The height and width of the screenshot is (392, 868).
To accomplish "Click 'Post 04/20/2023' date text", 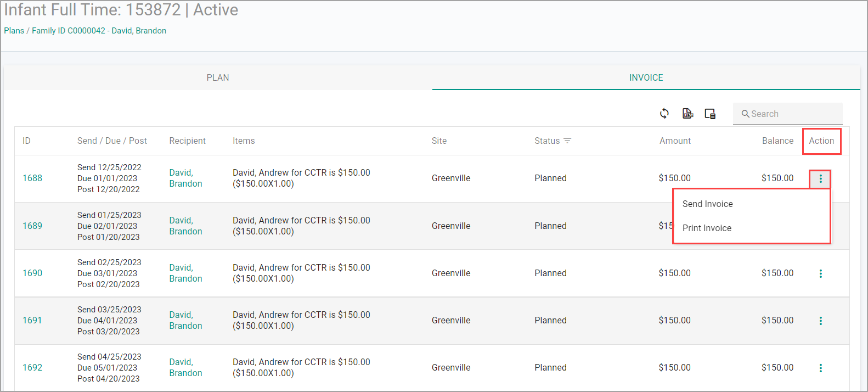I will coord(109,379).
